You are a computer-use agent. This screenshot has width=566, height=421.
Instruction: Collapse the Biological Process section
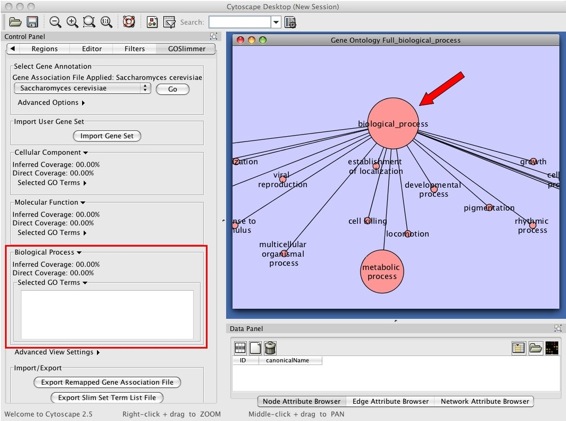48,252
